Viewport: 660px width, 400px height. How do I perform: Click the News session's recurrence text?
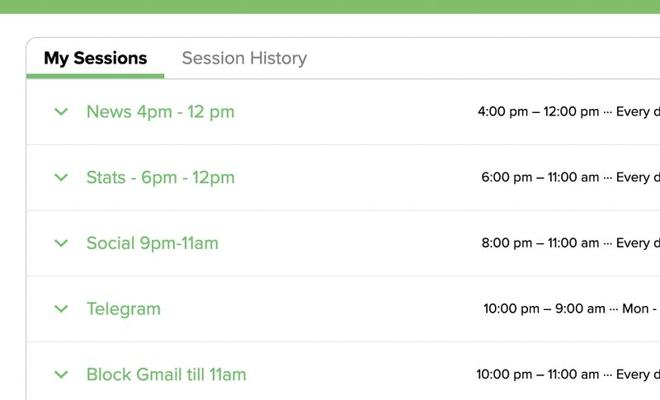638,112
